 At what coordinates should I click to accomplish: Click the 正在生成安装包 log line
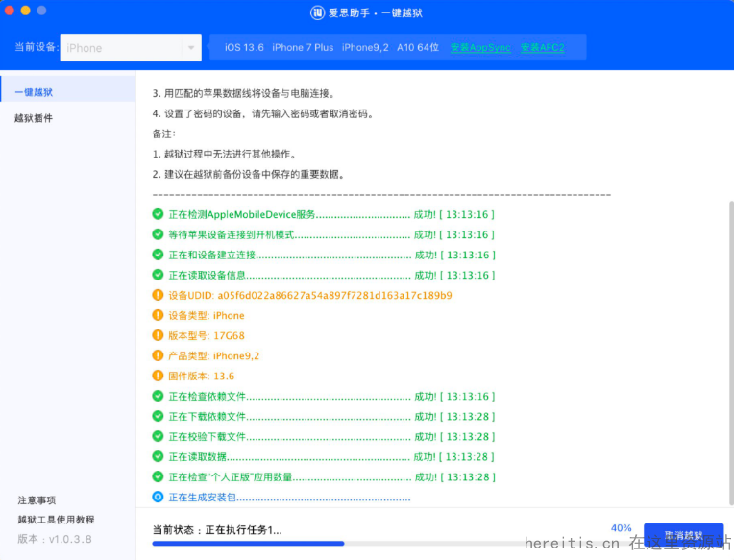[x=289, y=498]
